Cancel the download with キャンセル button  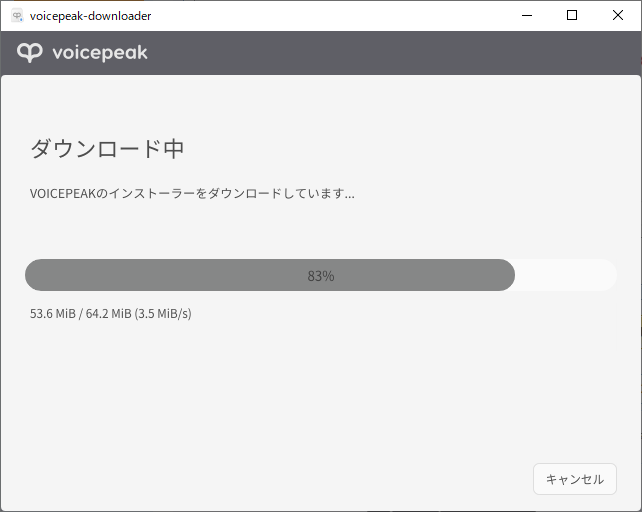(x=574, y=479)
